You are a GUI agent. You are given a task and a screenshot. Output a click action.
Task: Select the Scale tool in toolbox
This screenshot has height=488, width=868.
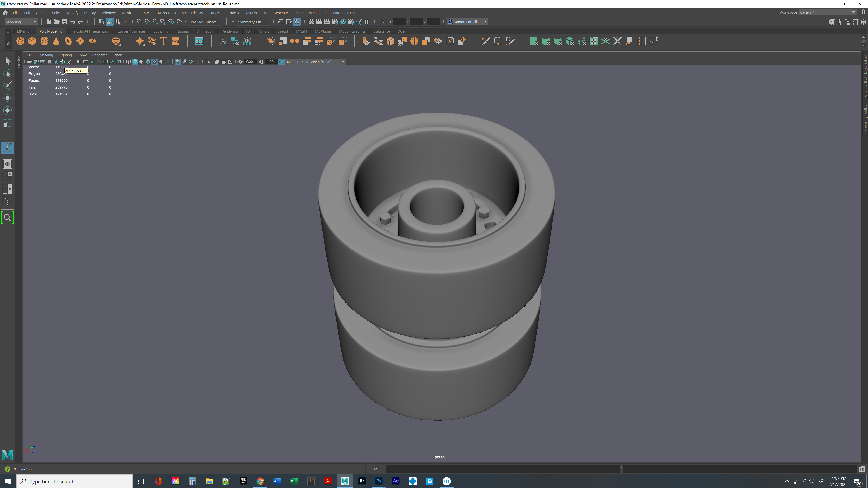7,123
